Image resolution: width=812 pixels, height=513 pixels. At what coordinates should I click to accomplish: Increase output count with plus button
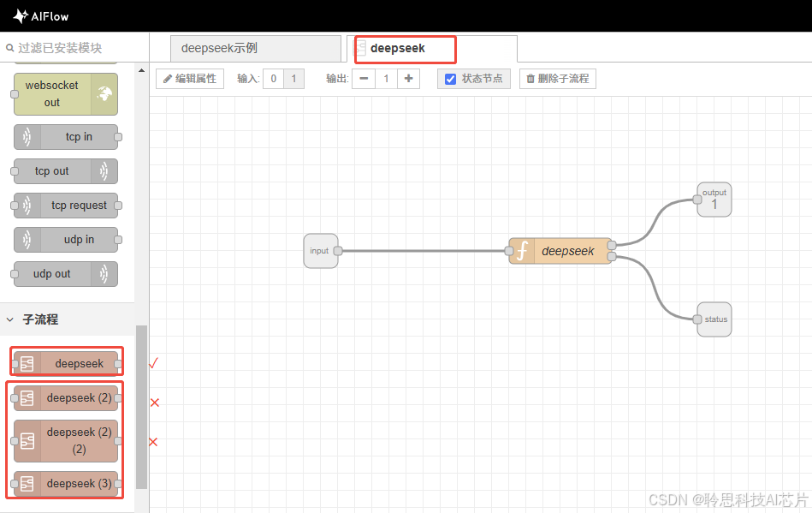409,79
